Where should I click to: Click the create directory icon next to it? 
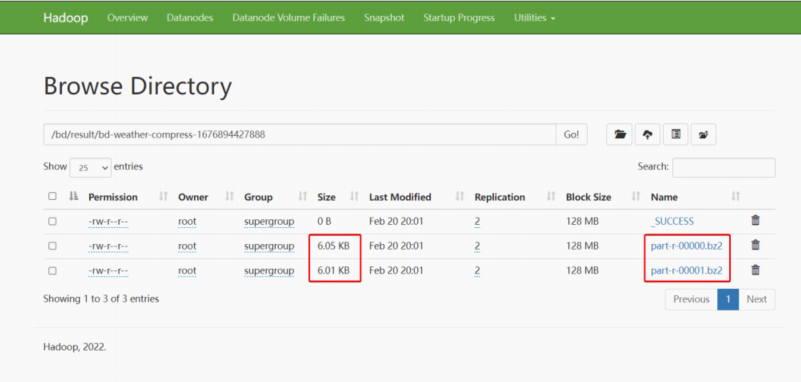(x=703, y=135)
